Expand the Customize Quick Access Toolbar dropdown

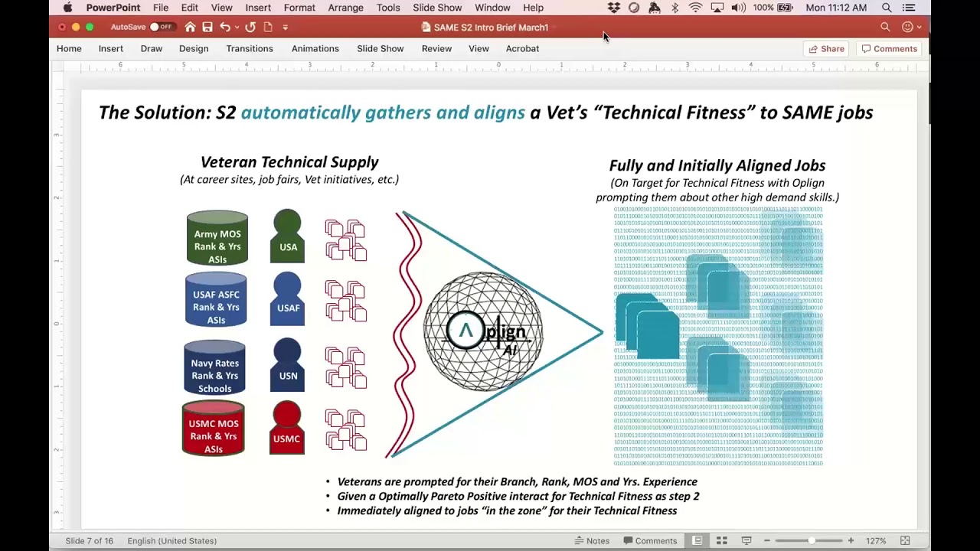[285, 28]
